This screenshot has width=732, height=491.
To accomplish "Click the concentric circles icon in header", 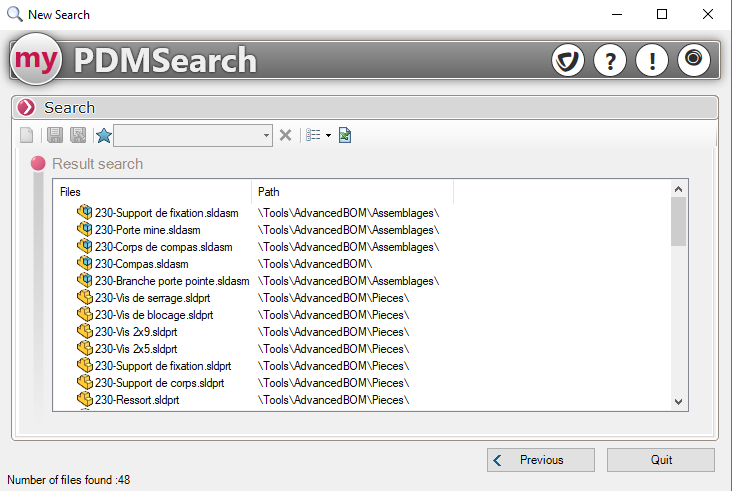I will tap(694, 60).
